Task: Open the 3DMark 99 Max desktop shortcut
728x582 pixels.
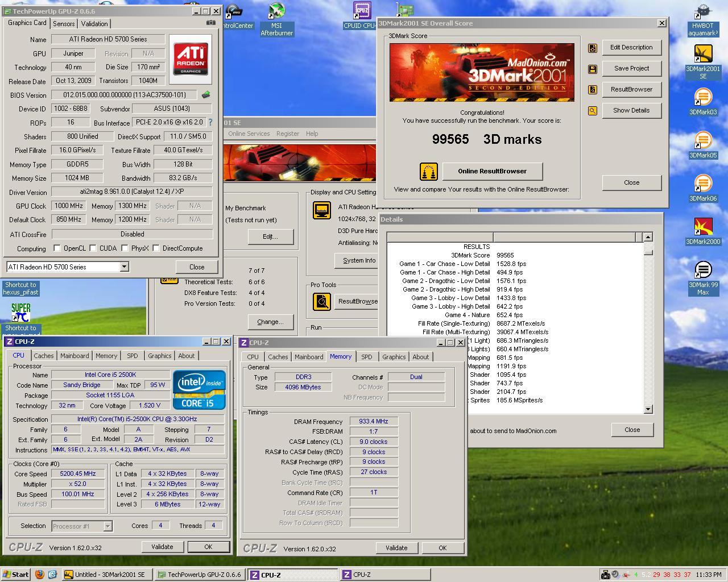Action: pyautogui.click(x=703, y=278)
